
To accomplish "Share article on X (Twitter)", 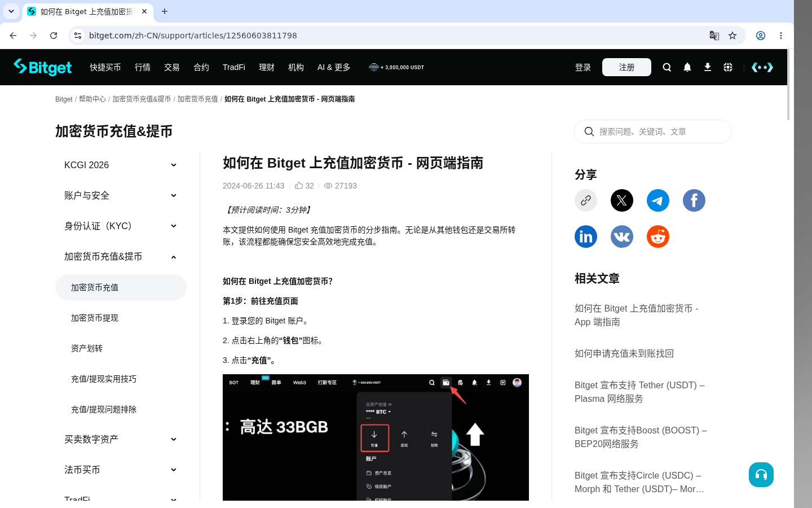I will click(x=622, y=200).
